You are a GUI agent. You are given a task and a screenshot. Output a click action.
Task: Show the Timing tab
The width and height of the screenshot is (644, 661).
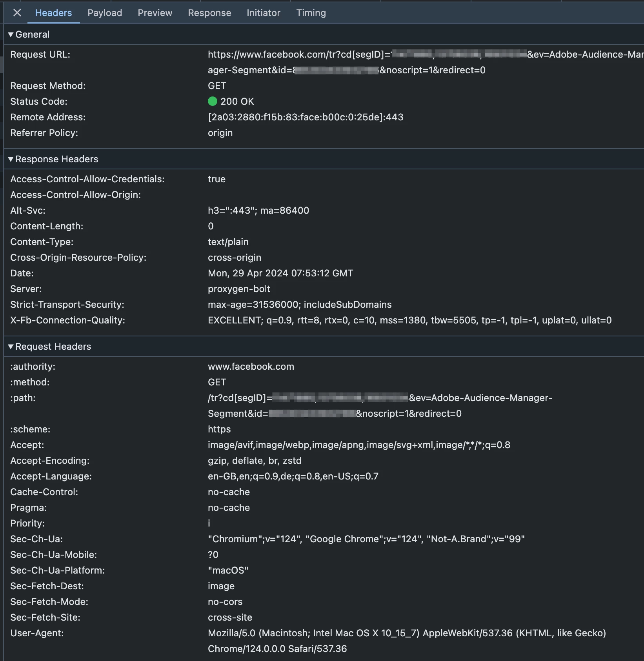(x=311, y=13)
